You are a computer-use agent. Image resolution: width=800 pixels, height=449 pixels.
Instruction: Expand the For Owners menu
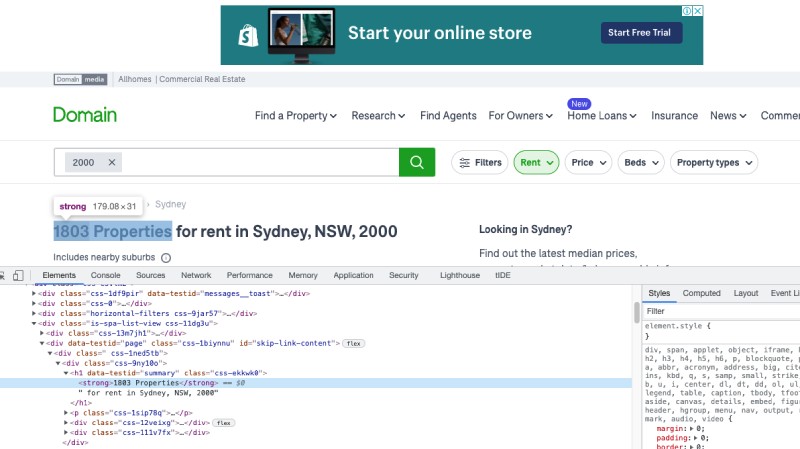[x=520, y=116]
